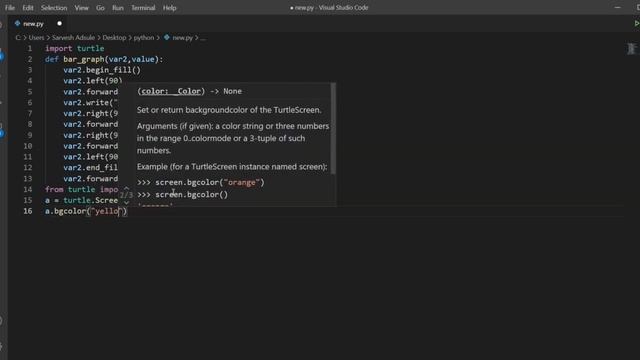Click the Python file icon on new.py tab
The height and width of the screenshot is (360, 640).
[17, 24]
